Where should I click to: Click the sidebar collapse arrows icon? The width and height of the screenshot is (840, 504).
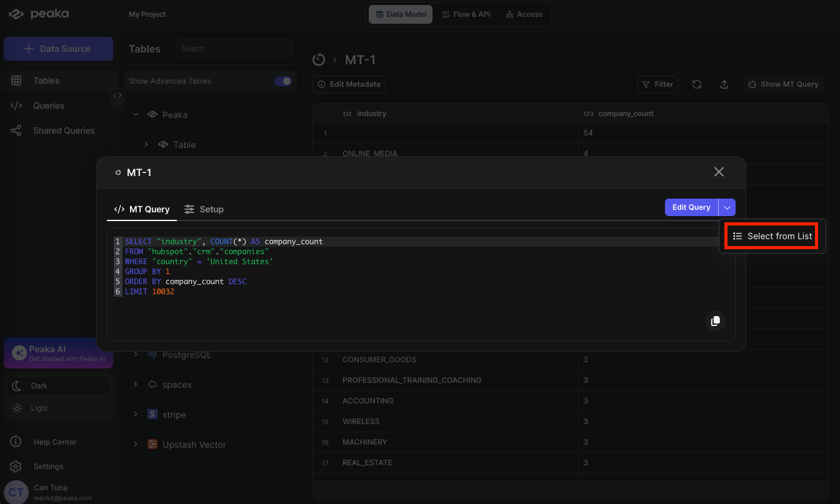[x=117, y=96]
